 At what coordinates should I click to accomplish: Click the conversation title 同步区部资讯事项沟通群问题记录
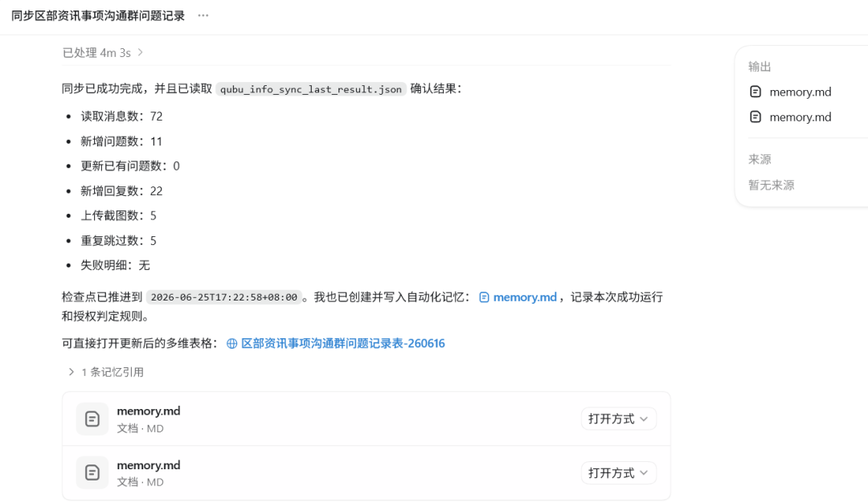[x=98, y=15]
